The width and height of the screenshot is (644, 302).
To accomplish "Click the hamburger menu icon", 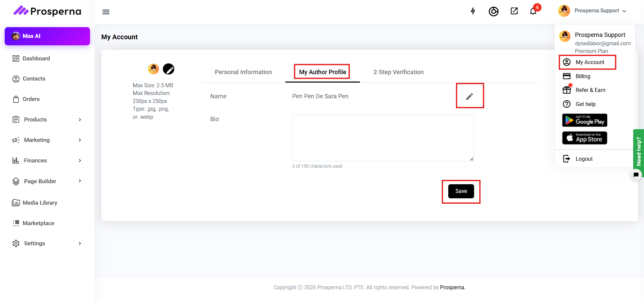I will click(106, 12).
